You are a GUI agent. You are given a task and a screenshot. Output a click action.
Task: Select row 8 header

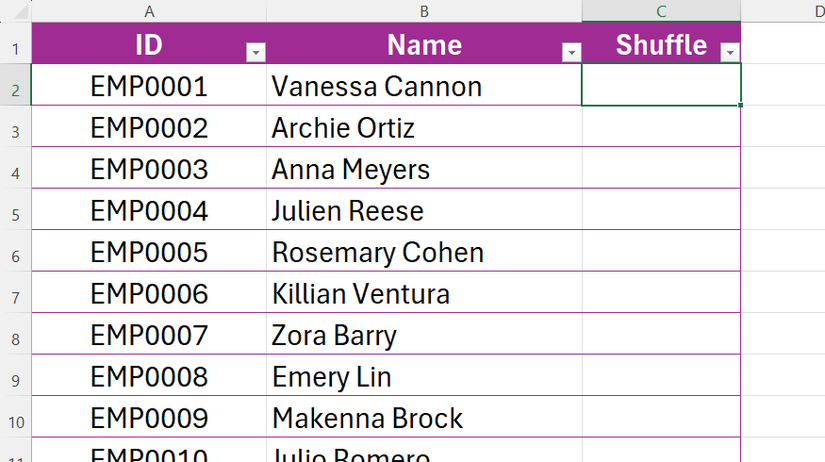click(x=15, y=336)
